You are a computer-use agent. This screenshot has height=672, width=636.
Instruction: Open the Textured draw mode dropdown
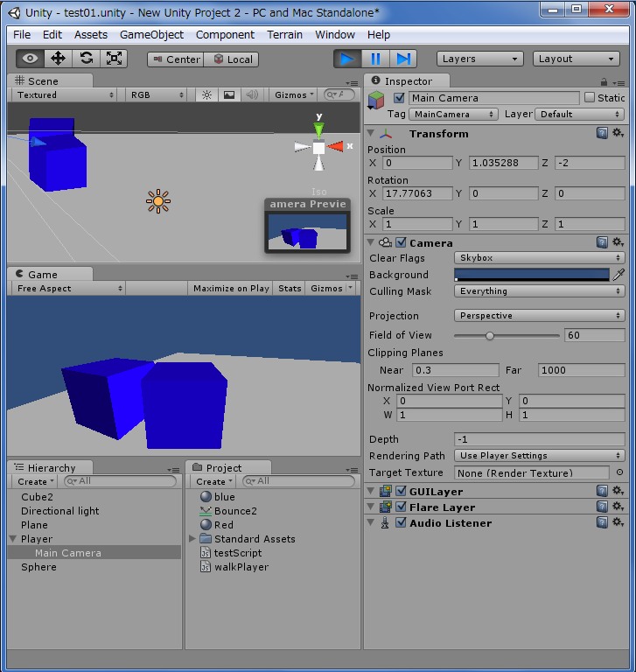tap(65, 94)
